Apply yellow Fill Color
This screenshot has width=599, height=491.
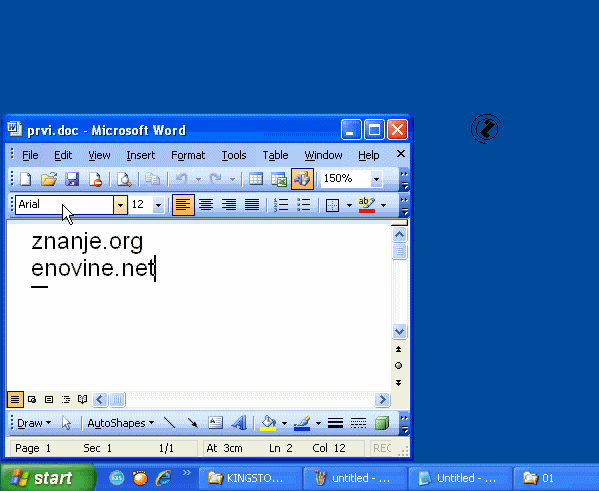pos(268,423)
